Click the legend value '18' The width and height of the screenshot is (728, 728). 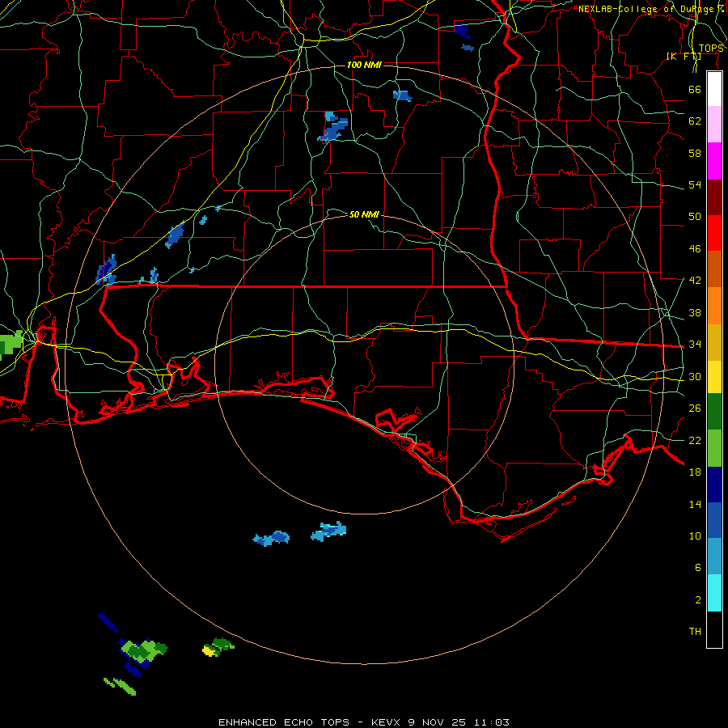click(695, 472)
